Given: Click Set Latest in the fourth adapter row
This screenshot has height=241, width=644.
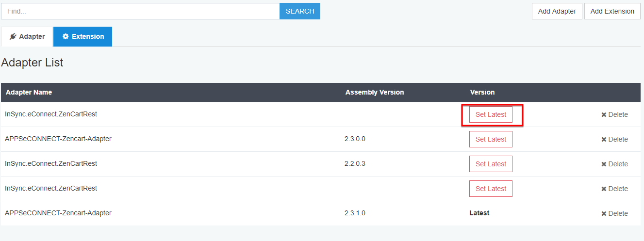Looking at the screenshot, I should tap(491, 189).
